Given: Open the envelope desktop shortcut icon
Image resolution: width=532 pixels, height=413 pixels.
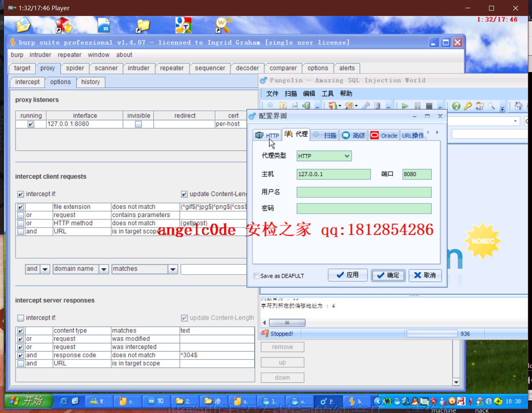Looking at the screenshot, I should [24, 25].
